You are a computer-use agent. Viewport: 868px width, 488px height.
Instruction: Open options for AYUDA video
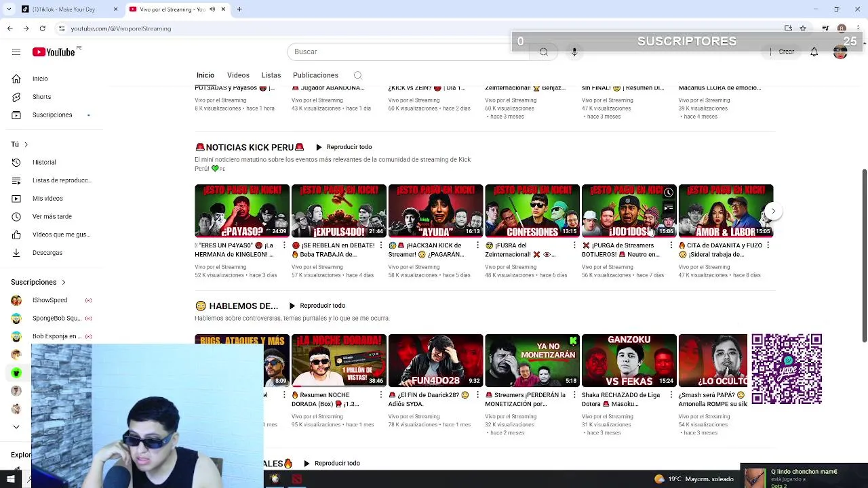[478, 245]
